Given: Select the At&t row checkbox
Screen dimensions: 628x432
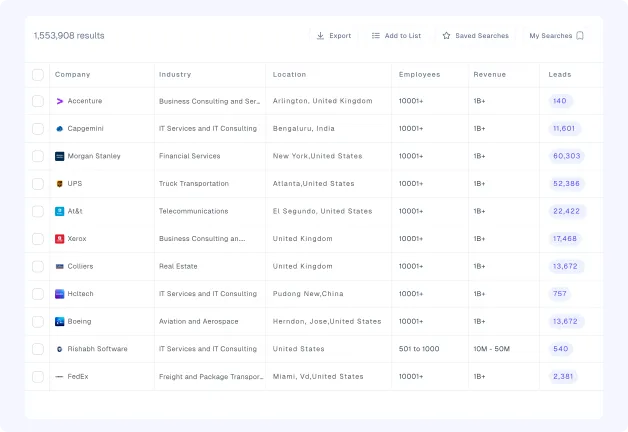Looking at the screenshot, I should coord(38,211).
